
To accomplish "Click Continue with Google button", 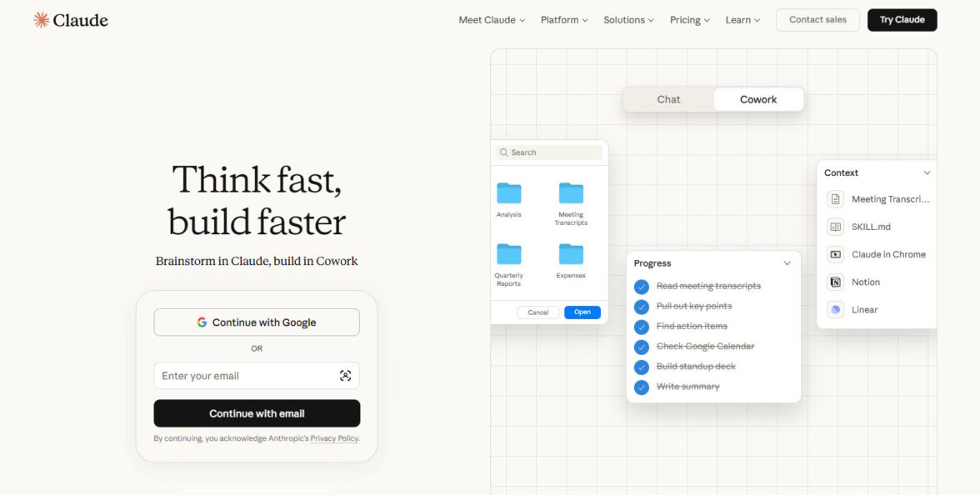I will coord(257,322).
